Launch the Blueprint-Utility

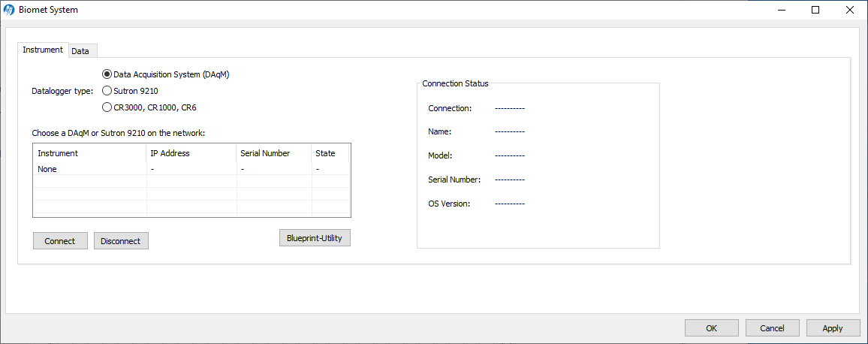coord(315,238)
